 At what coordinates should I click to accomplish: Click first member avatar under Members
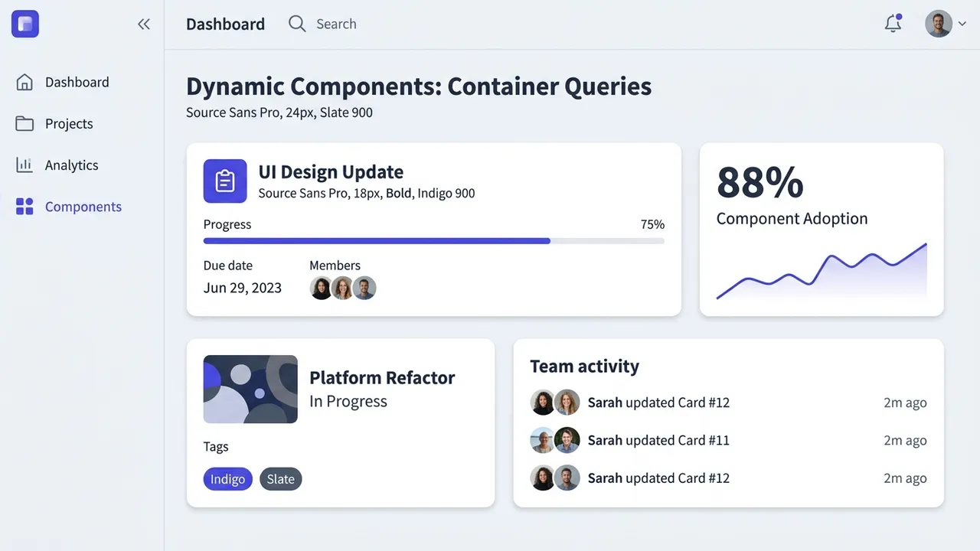pyautogui.click(x=322, y=289)
